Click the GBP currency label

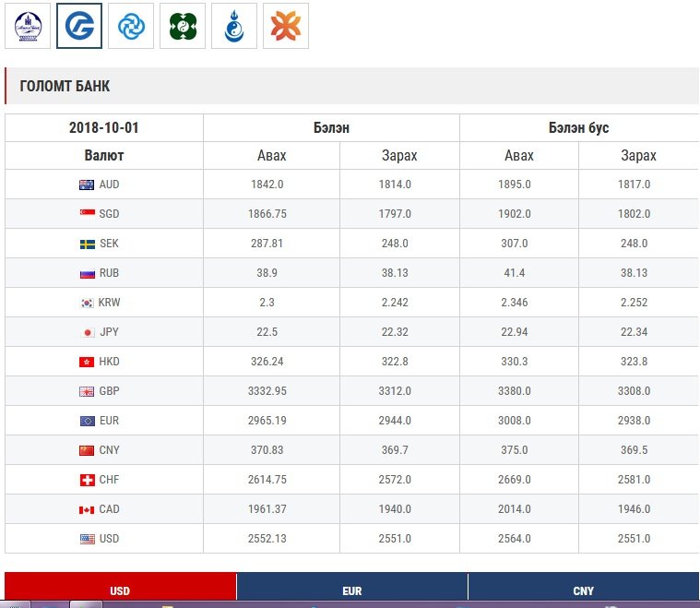click(x=109, y=391)
